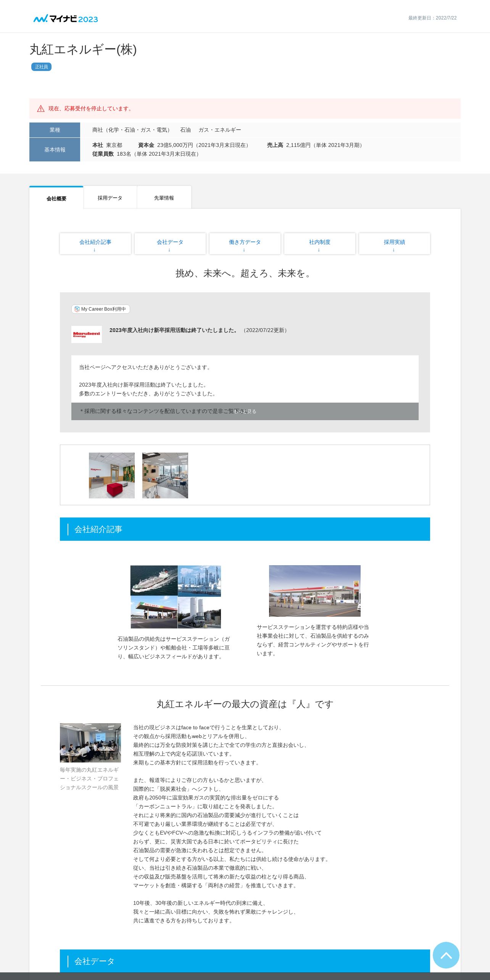Open the office lounge photo thumbnail
The height and width of the screenshot is (980, 490).
coord(165,475)
